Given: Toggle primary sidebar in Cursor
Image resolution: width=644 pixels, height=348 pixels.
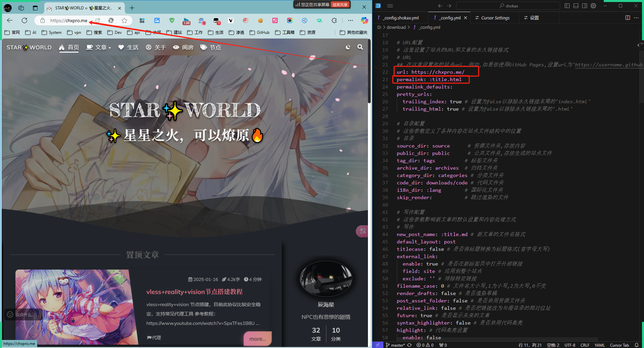Looking at the screenshot, I should (x=567, y=6).
